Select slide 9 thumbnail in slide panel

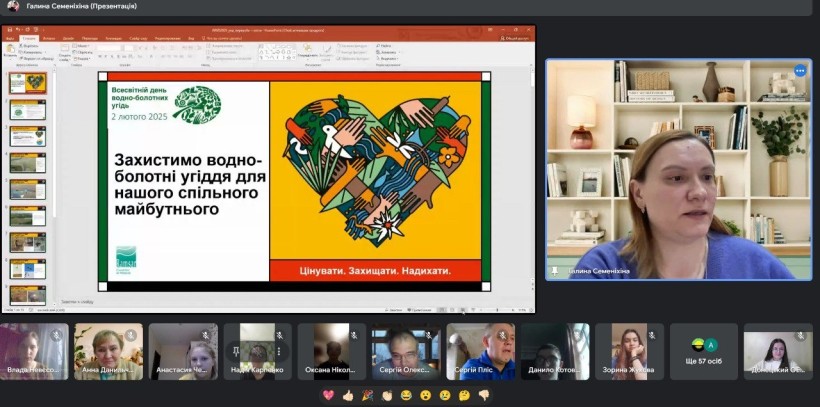[x=28, y=295]
